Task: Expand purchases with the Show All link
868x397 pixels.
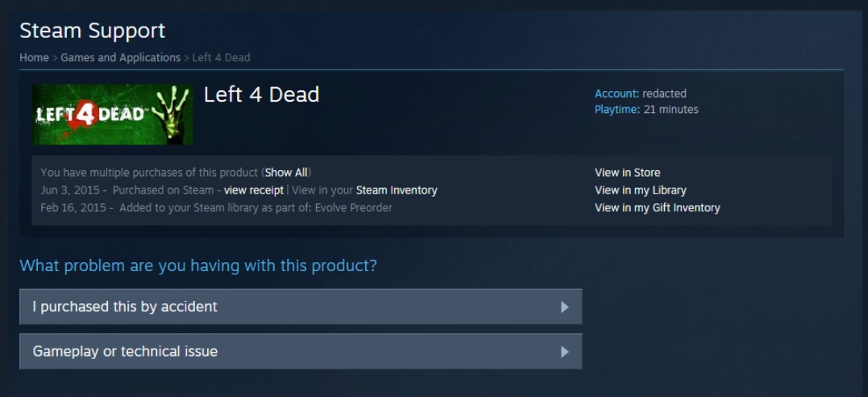Action: (x=287, y=173)
